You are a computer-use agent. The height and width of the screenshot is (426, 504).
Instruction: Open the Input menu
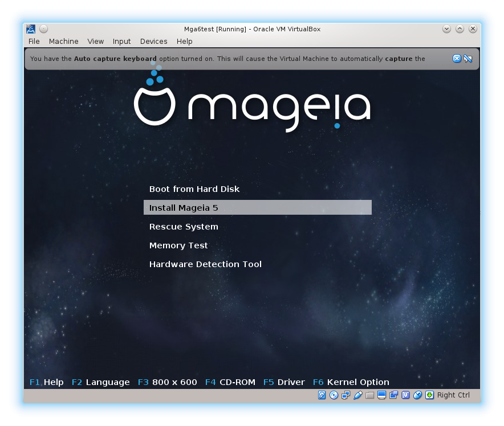[x=121, y=42]
